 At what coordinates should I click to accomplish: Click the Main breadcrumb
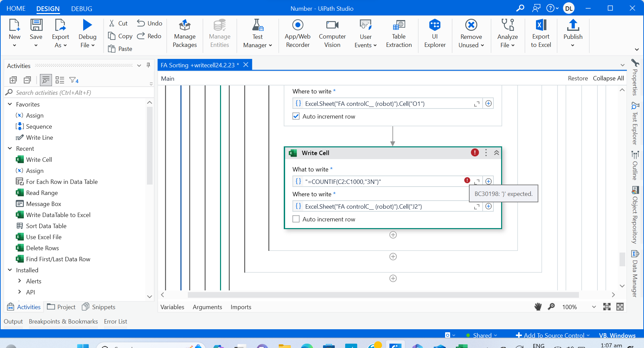(168, 78)
